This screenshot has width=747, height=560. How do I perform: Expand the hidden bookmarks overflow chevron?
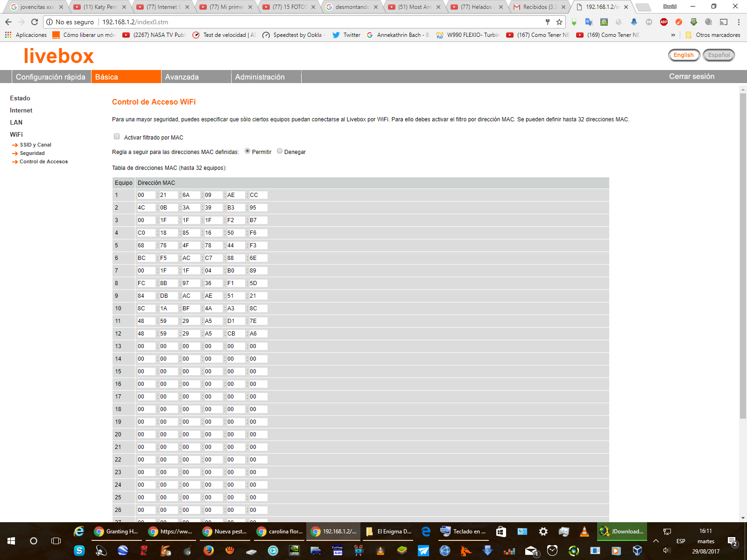coord(673,35)
